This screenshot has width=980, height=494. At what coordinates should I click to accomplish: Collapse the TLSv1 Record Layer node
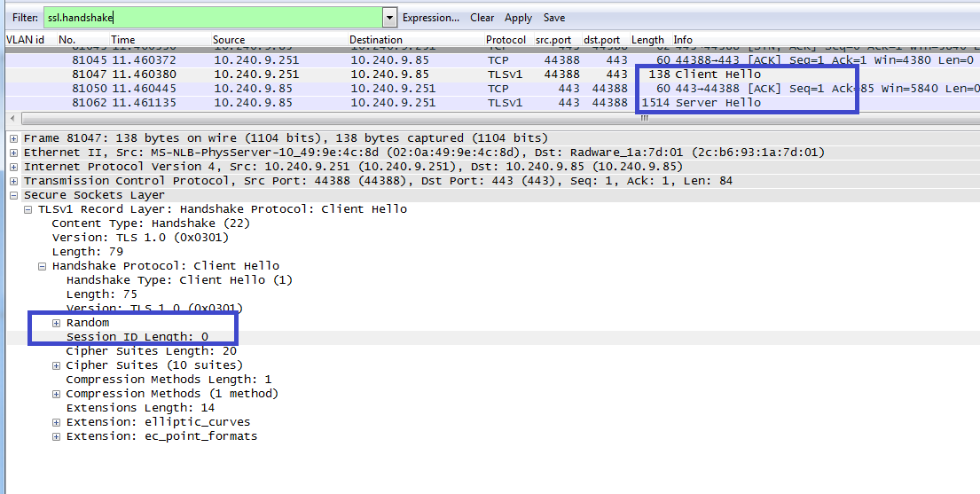point(28,209)
